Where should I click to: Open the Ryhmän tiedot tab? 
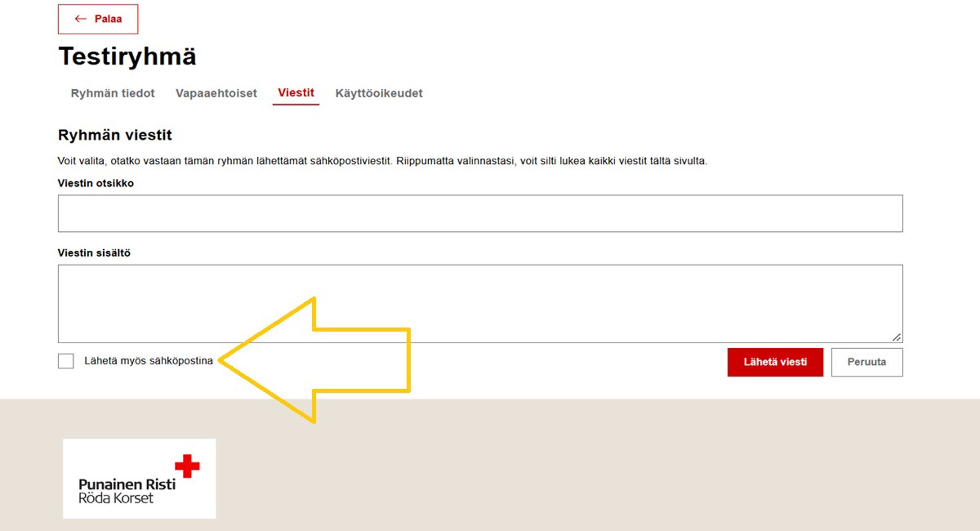click(112, 93)
